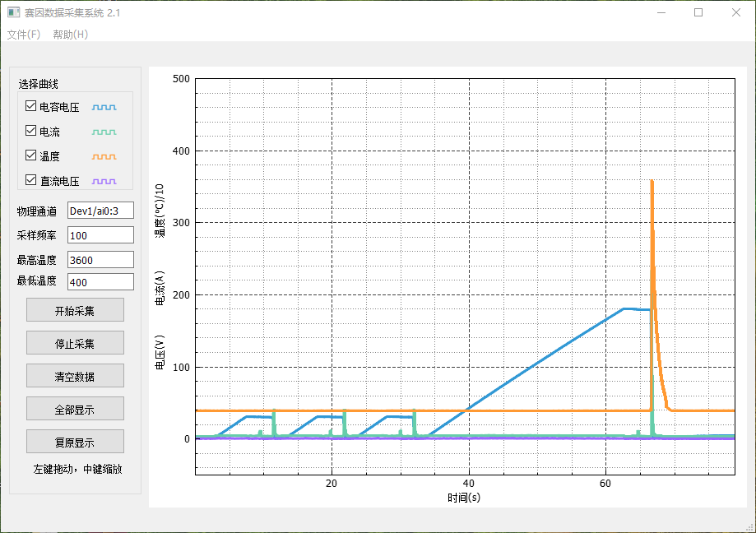The height and width of the screenshot is (533, 756).
Task: Click the 温度(℃)/10 axis label
Action: [159, 210]
